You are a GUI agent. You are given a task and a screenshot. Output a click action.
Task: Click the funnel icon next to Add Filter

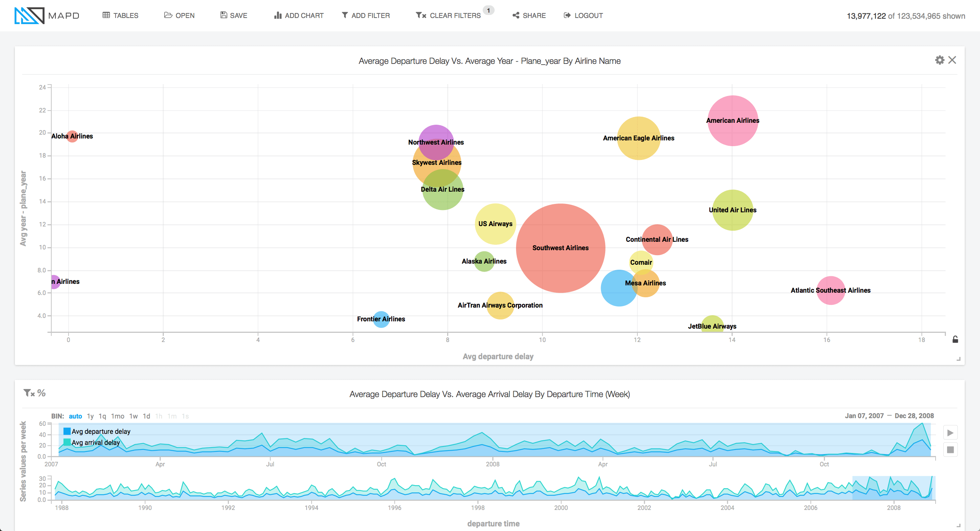(345, 15)
